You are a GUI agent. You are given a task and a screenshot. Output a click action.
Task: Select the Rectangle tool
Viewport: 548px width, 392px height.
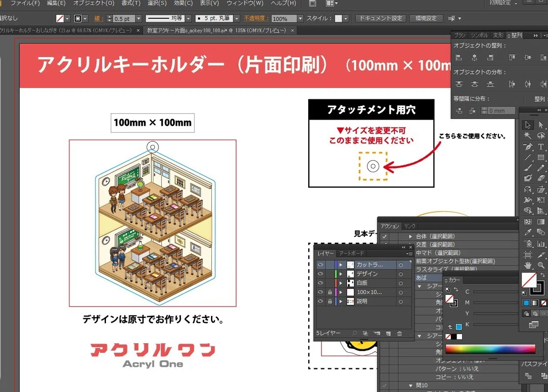[x=541, y=157]
